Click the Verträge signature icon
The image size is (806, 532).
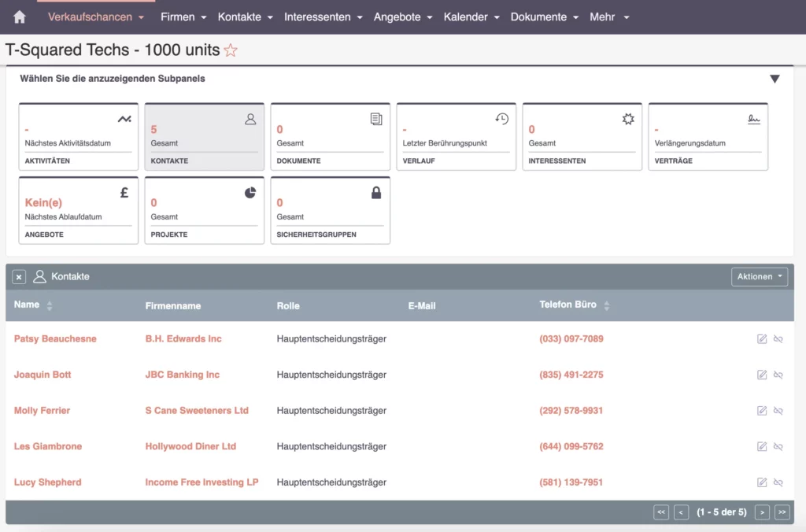pyautogui.click(x=754, y=120)
